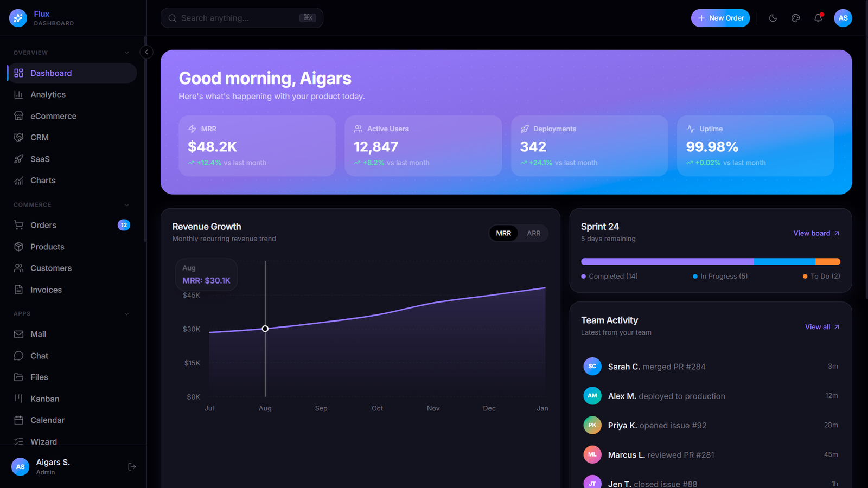Toggle dark mode with the moon icon
The width and height of the screenshot is (868, 488).
773,18
